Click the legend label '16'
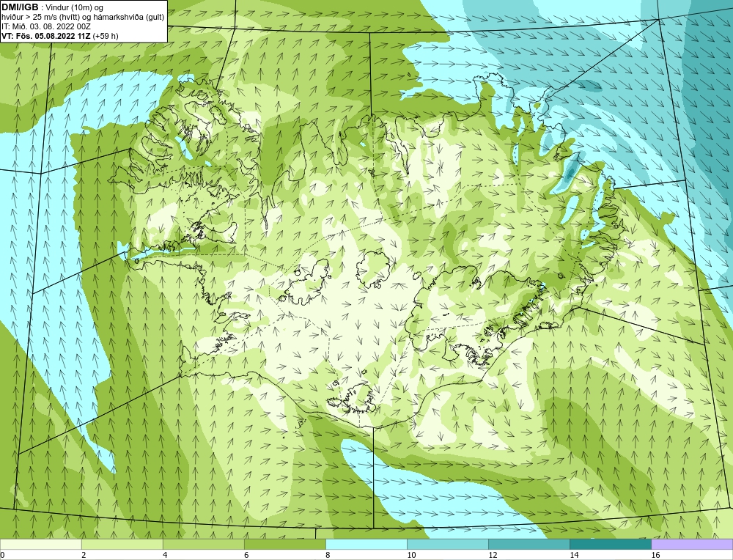733x560 pixels. pos(655,556)
